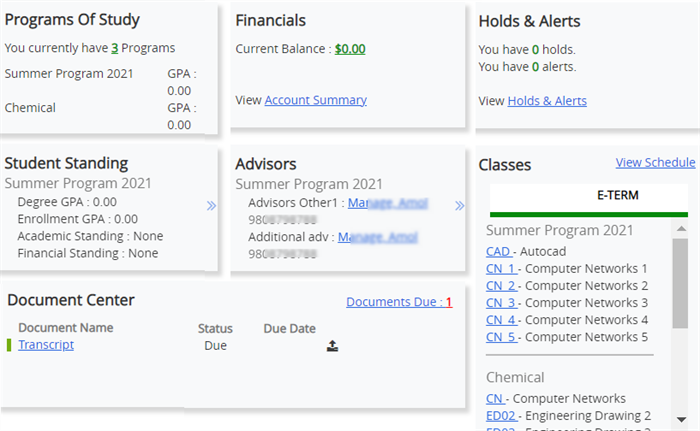Image resolution: width=700 pixels, height=431 pixels.
Task: Click the classes list scrollbar up arrow
Action: [680, 228]
